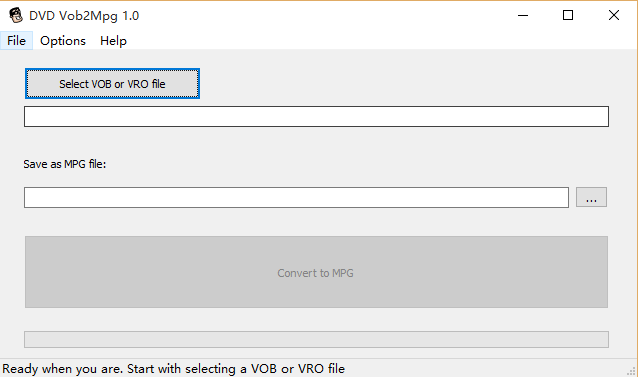Click the blank area above the progress bar

click(316, 319)
